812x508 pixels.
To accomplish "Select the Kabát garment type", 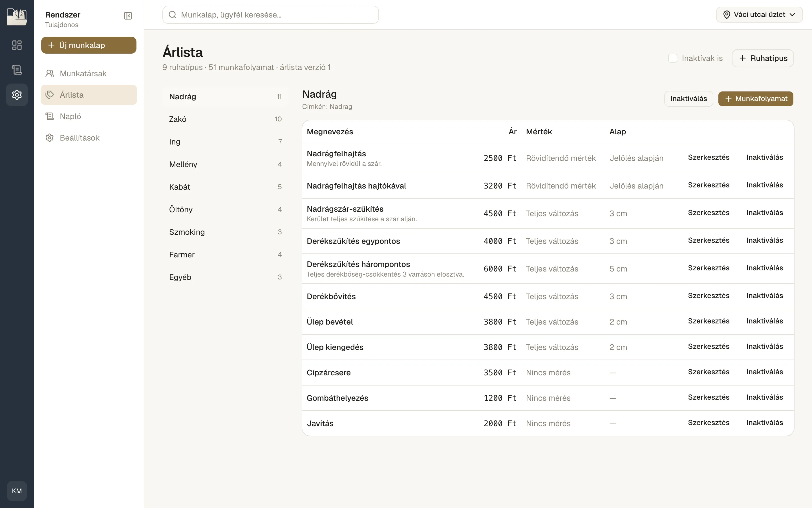I will 226,187.
